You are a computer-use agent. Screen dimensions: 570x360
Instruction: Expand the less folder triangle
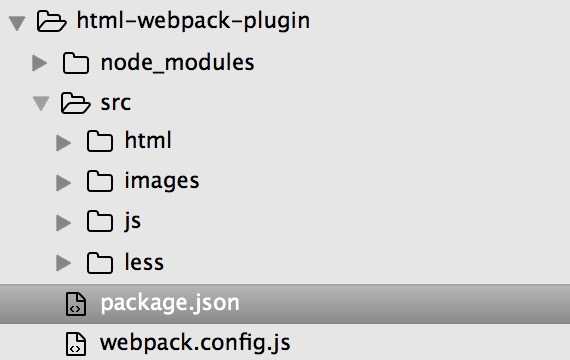[x=64, y=263]
